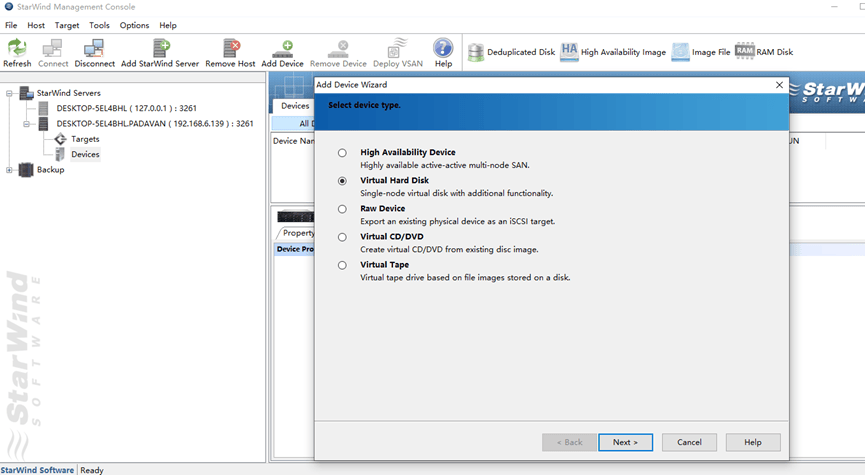Click the Devices node icon
This screenshot has width=865, height=475.
click(60, 154)
